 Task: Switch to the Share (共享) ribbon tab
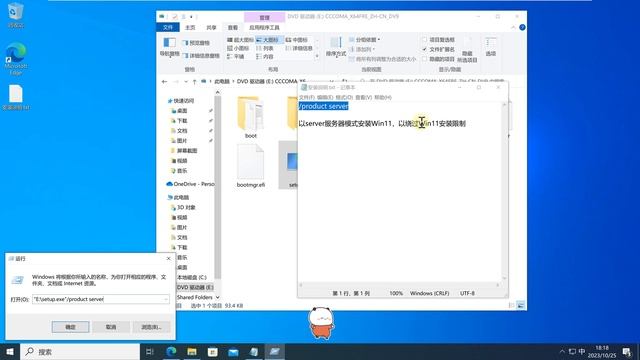(x=211, y=27)
